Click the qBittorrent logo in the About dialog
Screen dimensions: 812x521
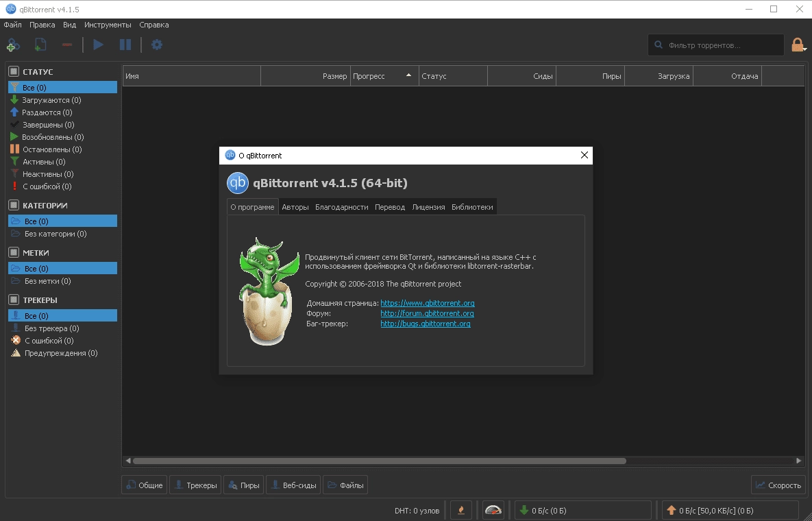(x=238, y=183)
